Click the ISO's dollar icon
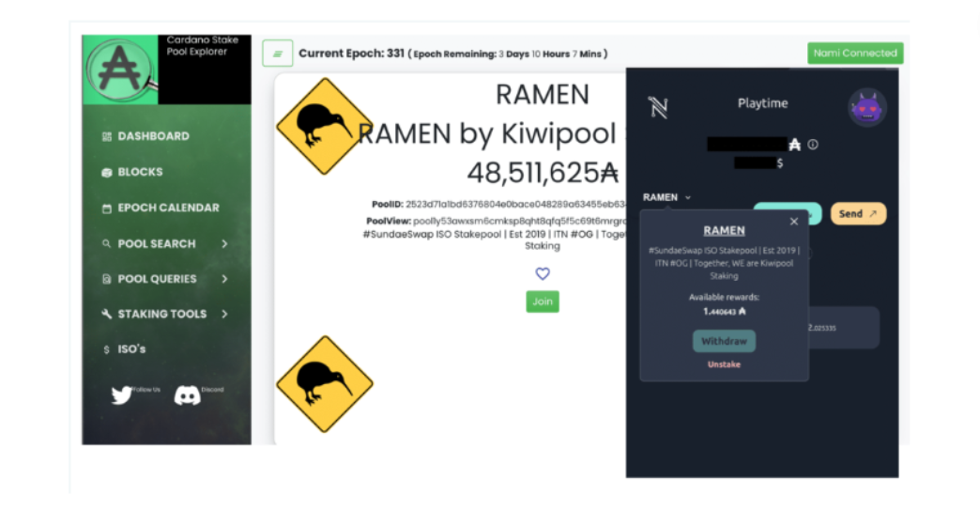The width and height of the screenshot is (980, 510). coord(106,349)
